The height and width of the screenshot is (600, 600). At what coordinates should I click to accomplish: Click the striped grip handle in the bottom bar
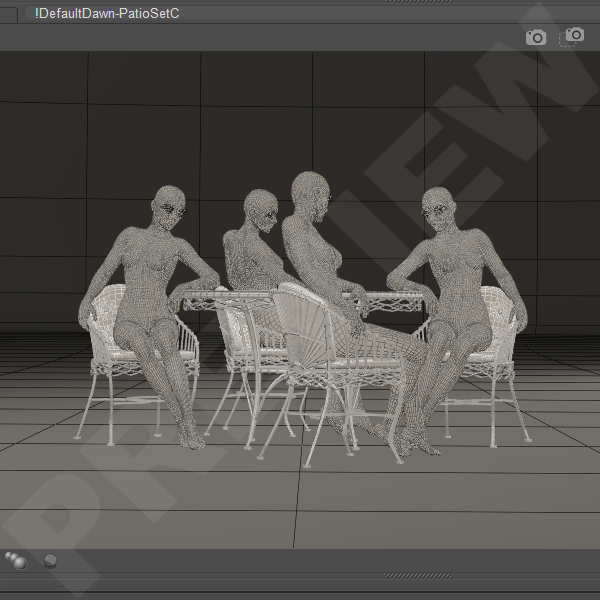pyautogui.click(x=408, y=575)
